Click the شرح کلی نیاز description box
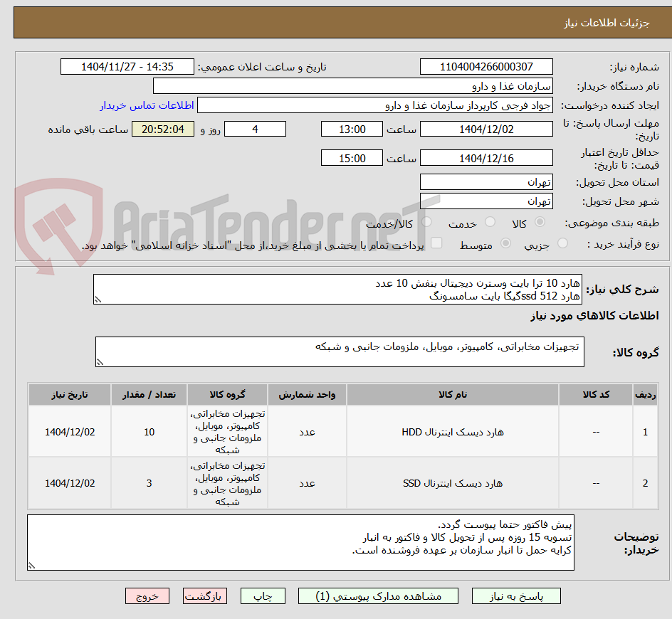The image size is (672, 619). [337, 290]
